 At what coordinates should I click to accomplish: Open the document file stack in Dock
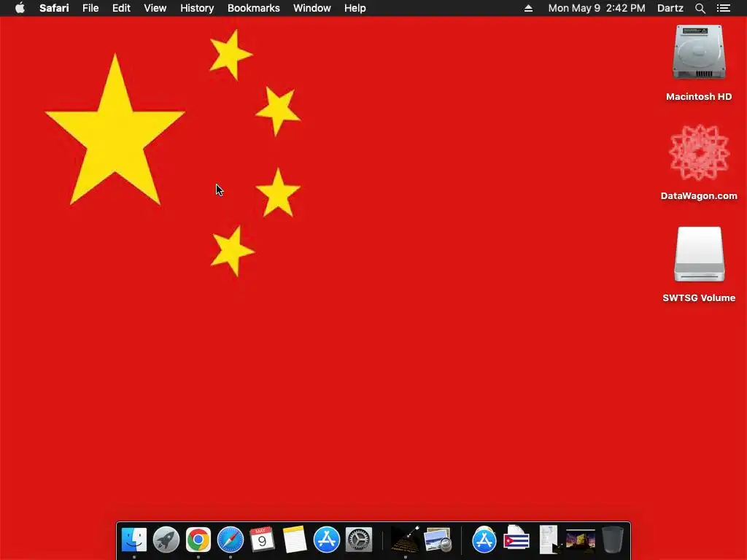click(549, 540)
